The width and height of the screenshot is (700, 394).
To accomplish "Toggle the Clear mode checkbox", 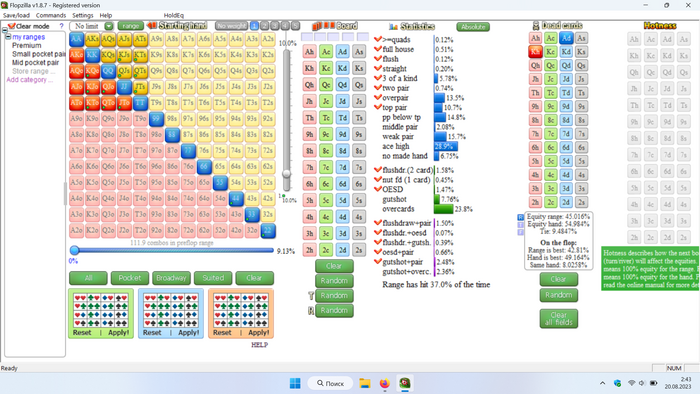I will click(12, 26).
